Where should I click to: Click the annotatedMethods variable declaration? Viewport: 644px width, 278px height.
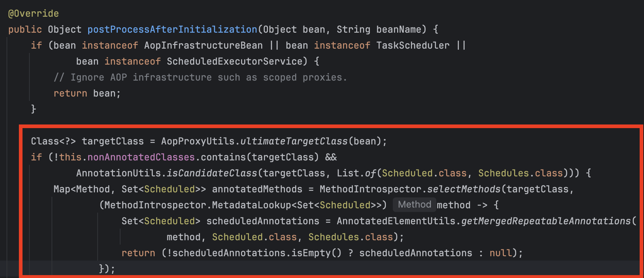pyautogui.click(x=257, y=189)
